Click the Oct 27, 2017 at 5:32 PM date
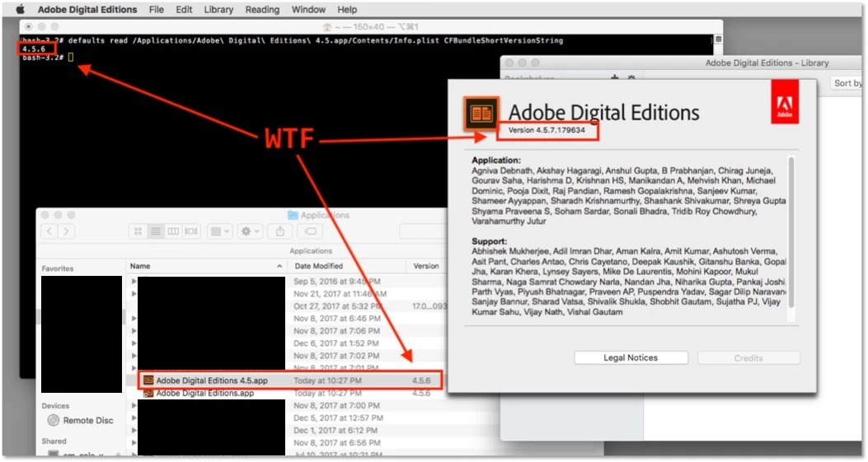The width and height of the screenshot is (868, 462). click(337, 306)
